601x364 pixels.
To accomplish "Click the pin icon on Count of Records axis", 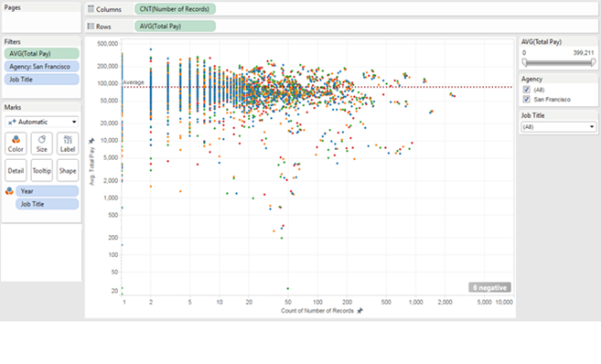I will pyautogui.click(x=360, y=311).
